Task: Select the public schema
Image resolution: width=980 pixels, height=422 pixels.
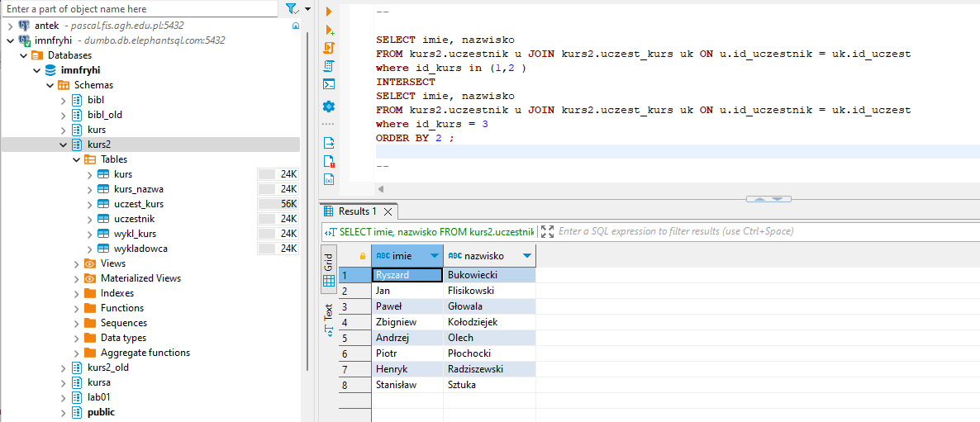Action: pos(102,412)
